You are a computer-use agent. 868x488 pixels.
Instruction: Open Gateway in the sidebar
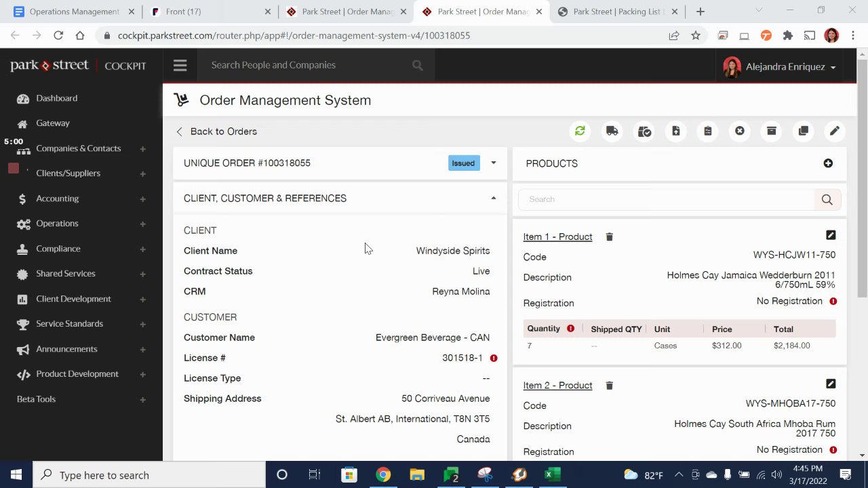click(53, 123)
